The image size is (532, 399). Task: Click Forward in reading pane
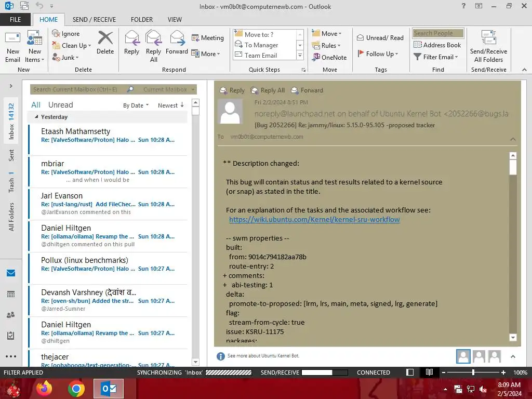pyautogui.click(x=307, y=90)
